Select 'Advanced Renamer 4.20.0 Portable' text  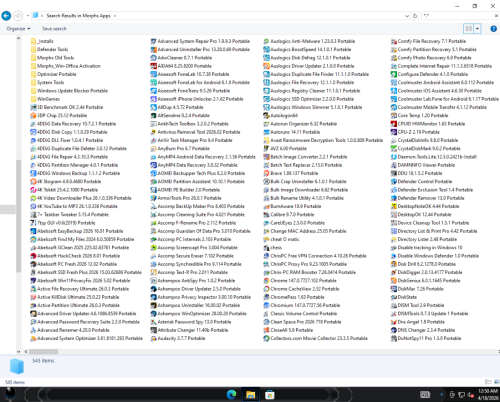pyautogui.click(x=73, y=330)
